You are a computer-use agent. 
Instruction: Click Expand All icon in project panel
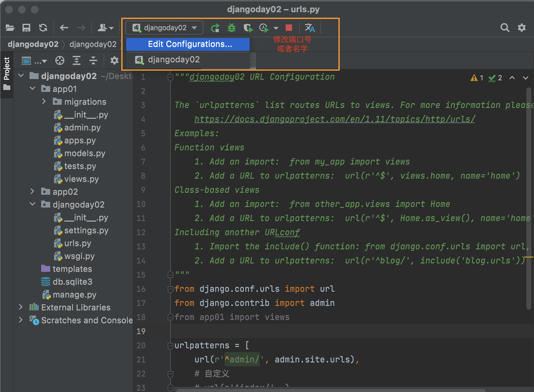[x=77, y=60]
